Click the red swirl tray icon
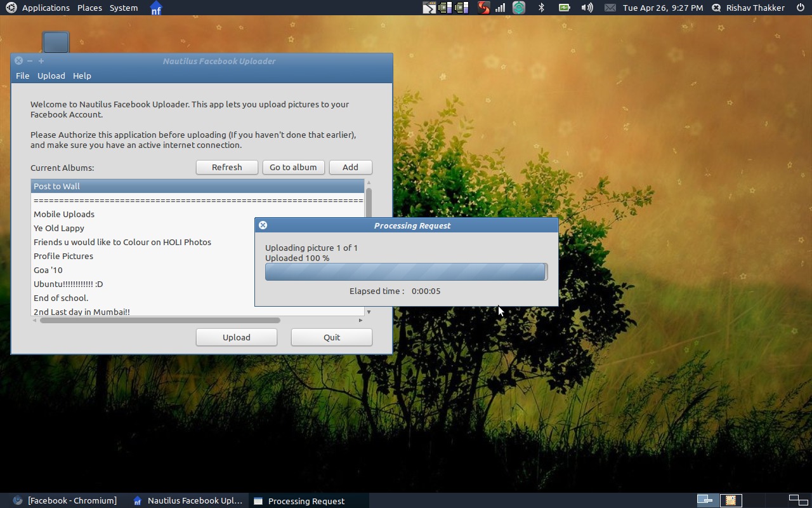 coord(484,8)
